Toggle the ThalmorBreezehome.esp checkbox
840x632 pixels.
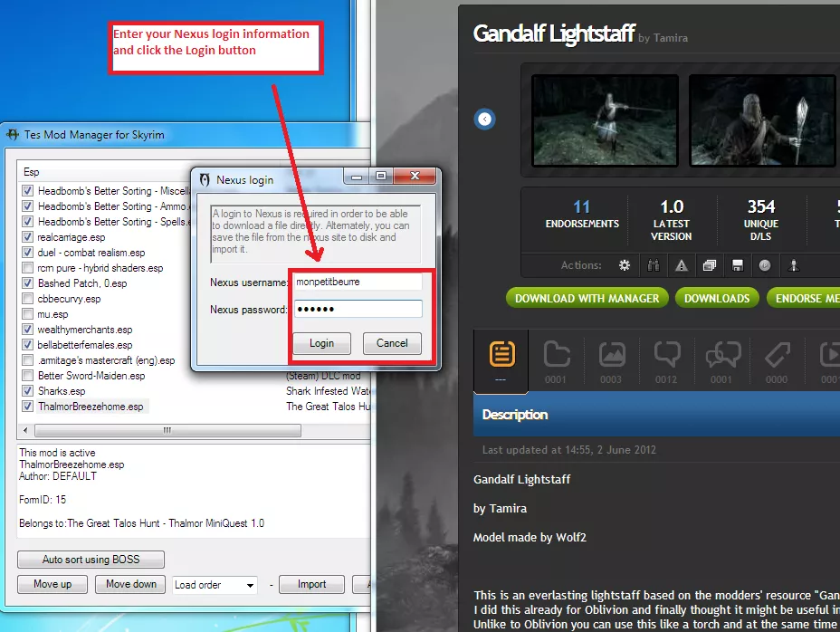point(27,407)
